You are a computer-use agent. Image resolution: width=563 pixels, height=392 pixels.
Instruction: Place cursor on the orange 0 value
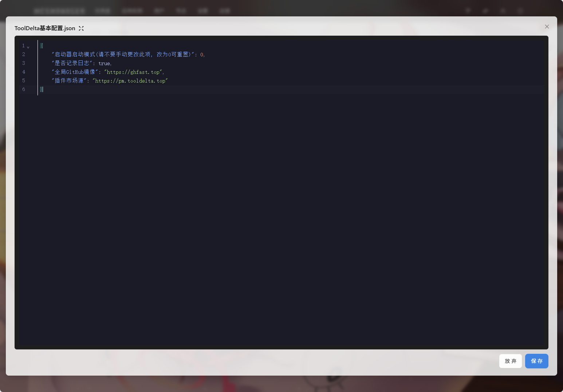[202, 55]
